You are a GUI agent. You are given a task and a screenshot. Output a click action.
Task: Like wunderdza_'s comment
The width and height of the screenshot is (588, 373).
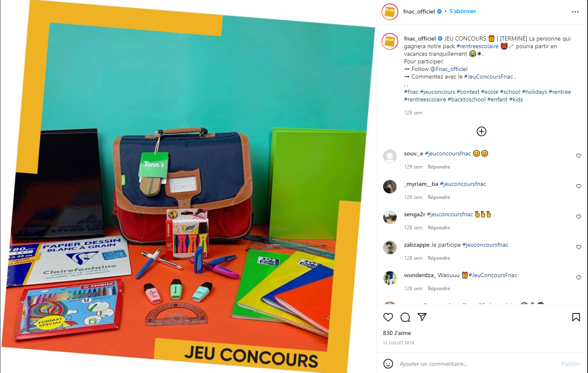(579, 278)
